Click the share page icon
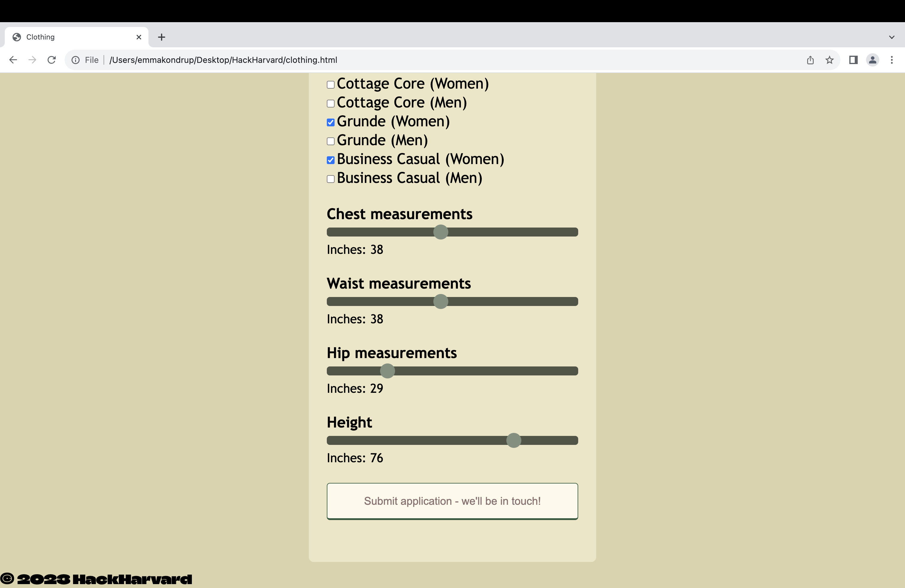Screen dimensions: 905x588 810,60
